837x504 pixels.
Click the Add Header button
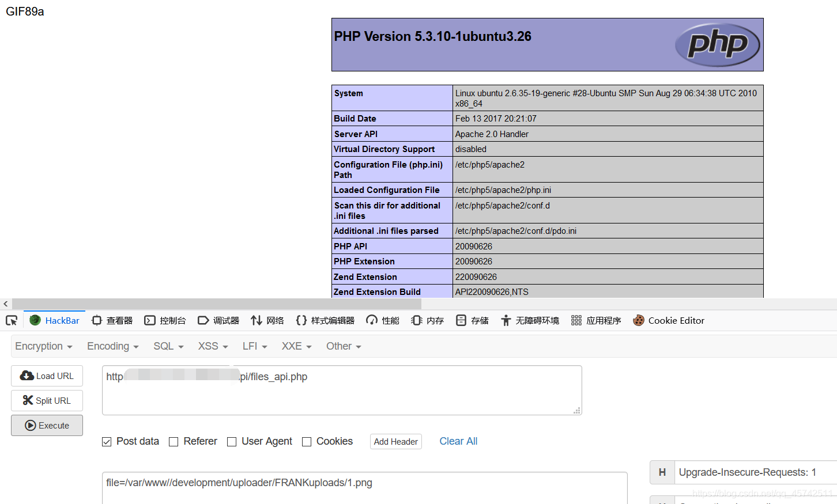[x=396, y=442]
